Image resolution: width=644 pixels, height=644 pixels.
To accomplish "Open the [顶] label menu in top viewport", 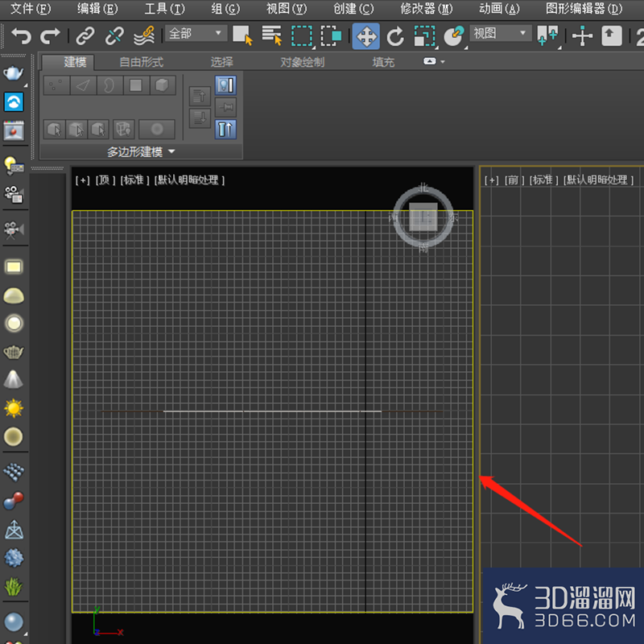I will pyautogui.click(x=105, y=180).
